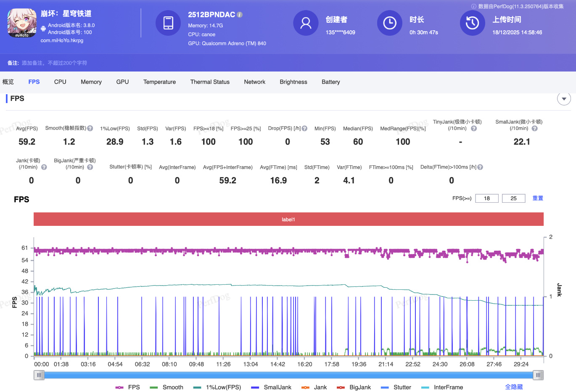The width and height of the screenshot is (576, 392).
Task: Click help icon beside Smooth metric
Action: pyautogui.click(x=90, y=128)
